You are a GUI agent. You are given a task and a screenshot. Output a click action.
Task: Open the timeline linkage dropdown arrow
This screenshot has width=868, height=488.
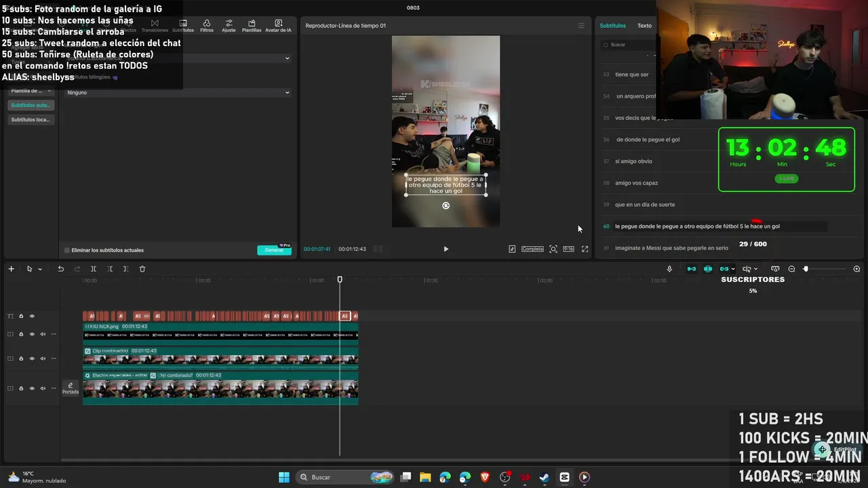coord(733,269)
